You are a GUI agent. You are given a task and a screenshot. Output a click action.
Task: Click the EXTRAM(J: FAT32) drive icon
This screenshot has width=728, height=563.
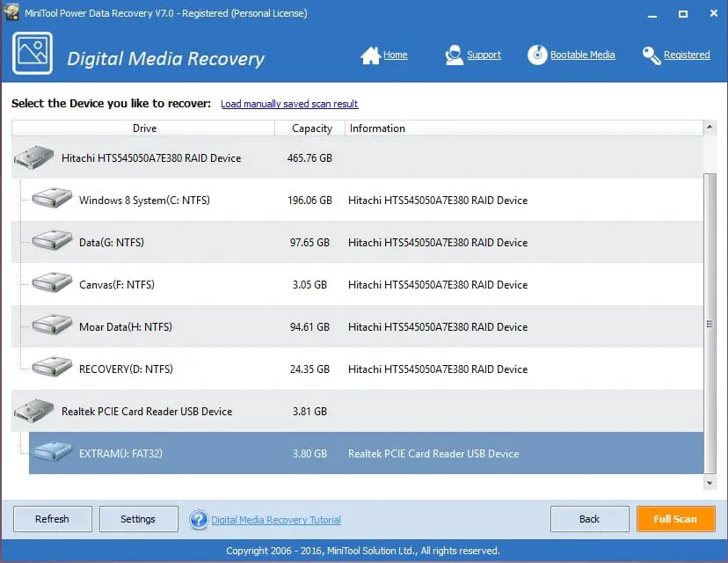[x=52, y=451]
